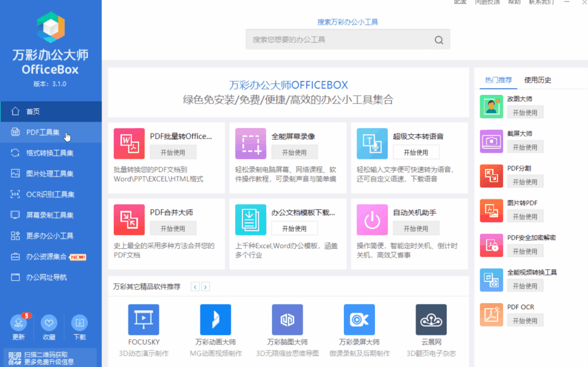Launch 办公文档模板下载 via 开始使用
The height and width of the screenshot is (367, 588).
click(x=294, y=228)
